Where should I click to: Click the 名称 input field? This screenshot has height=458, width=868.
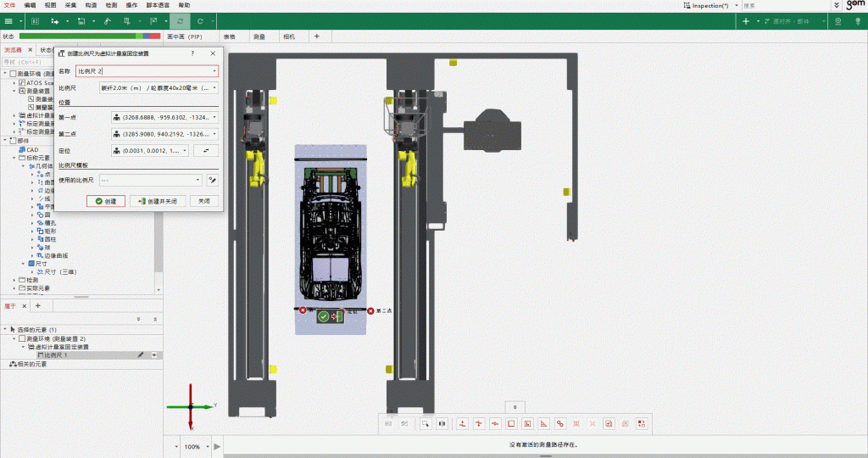coord(144,71)
